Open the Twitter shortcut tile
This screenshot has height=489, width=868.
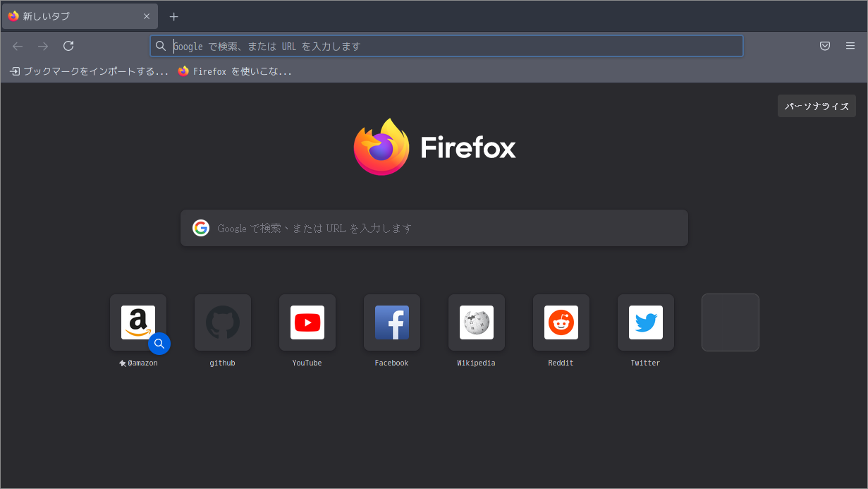(646, 322)
